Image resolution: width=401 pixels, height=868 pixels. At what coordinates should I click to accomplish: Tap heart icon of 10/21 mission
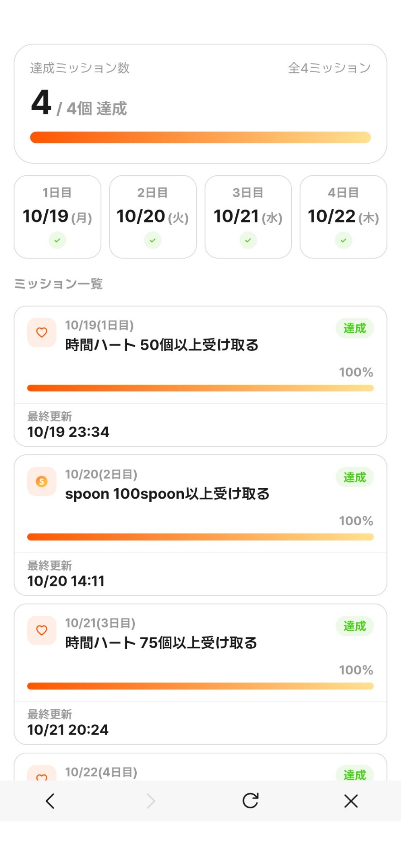[x=42, y=630]
